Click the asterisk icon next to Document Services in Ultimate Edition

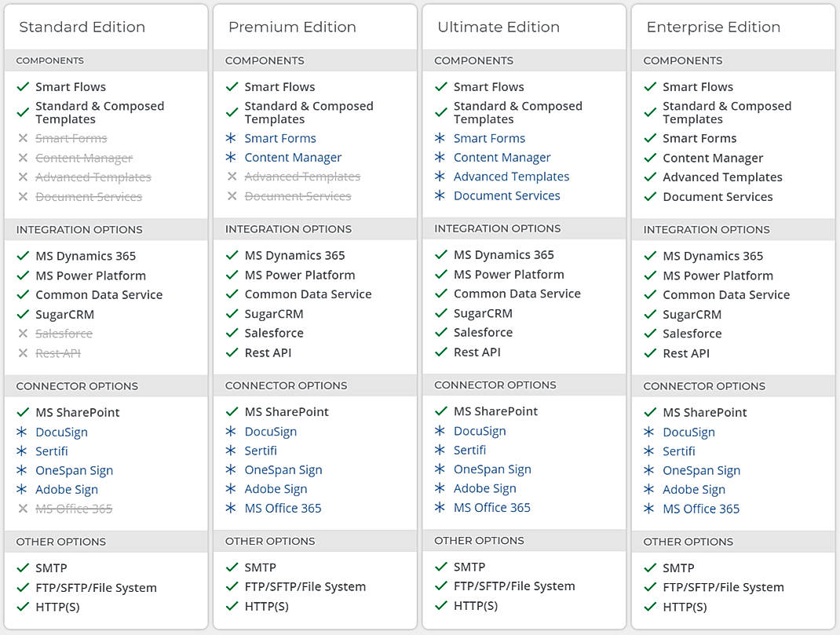[x=440, y=195]
